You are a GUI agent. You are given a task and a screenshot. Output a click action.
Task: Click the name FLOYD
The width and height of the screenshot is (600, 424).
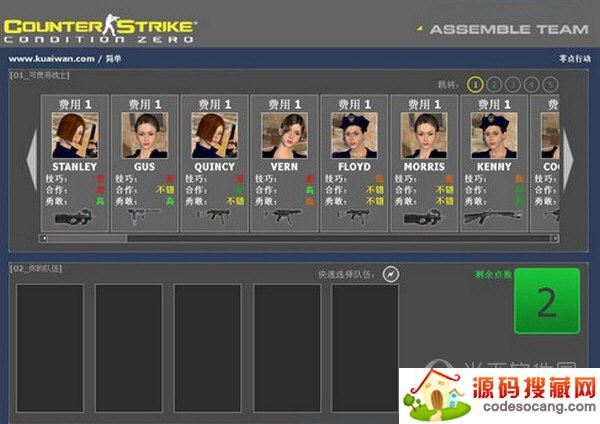[354, 167]
